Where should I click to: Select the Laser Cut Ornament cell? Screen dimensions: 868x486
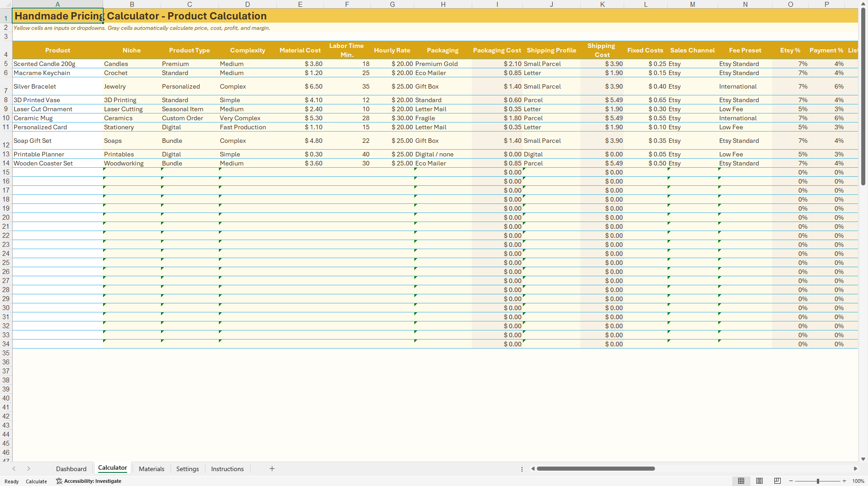(x=57, y=109)
